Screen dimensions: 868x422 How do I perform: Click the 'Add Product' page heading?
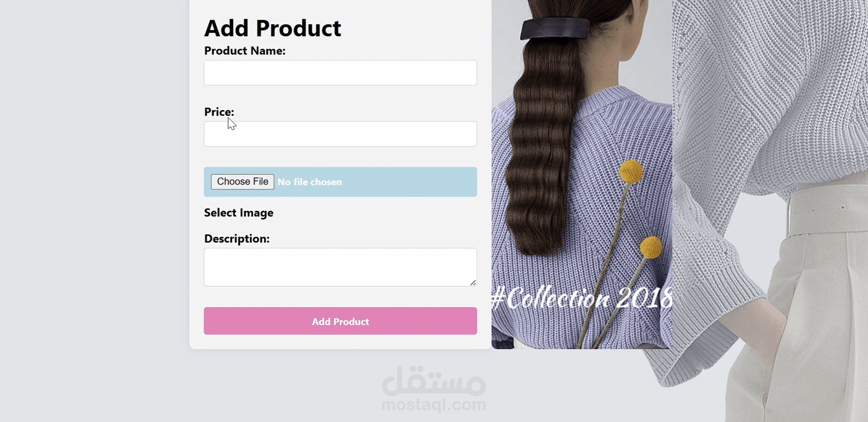point(273,28)
